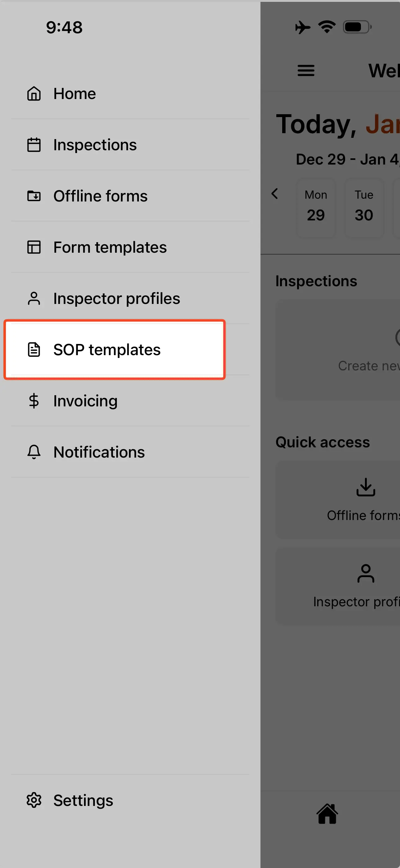Click the Form templates layout icon
The width and height of the screenshot is (400, 868).
point(34,247)
